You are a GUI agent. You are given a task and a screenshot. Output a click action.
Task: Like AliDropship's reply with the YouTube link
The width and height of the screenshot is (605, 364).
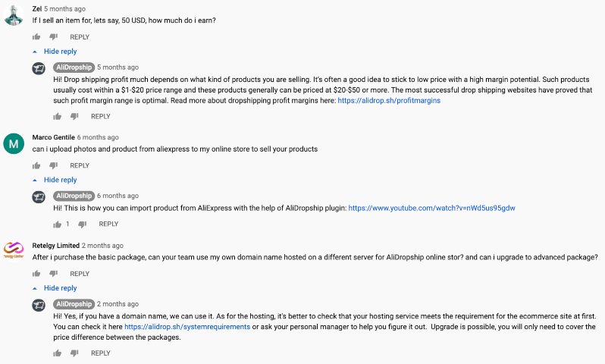[x=58, y=224]
